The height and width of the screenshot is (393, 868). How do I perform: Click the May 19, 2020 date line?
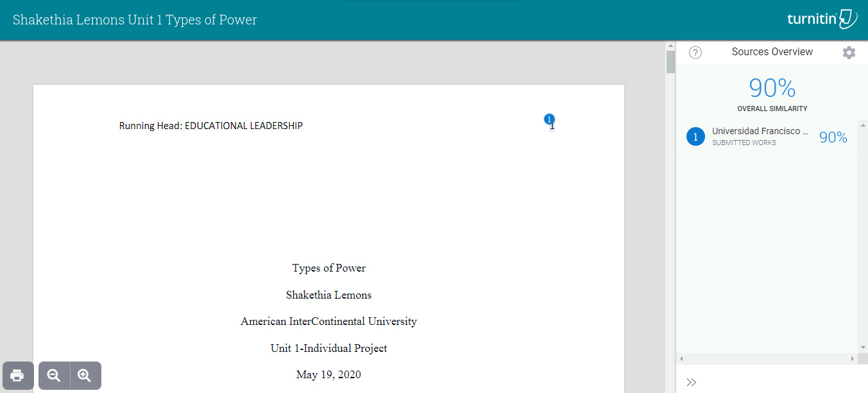pyautogui.click(x=329, y=374)
